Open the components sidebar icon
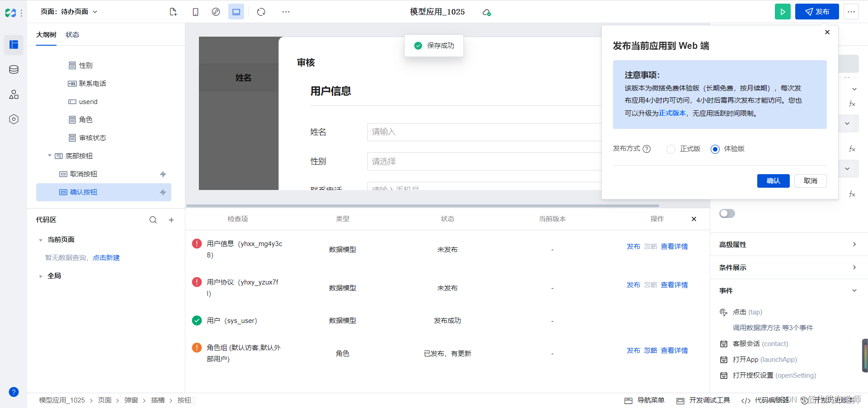 14,94
